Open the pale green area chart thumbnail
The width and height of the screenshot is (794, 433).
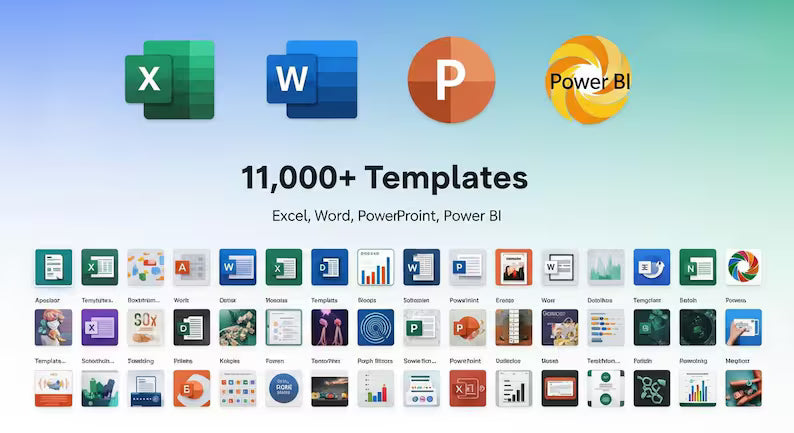606,267
